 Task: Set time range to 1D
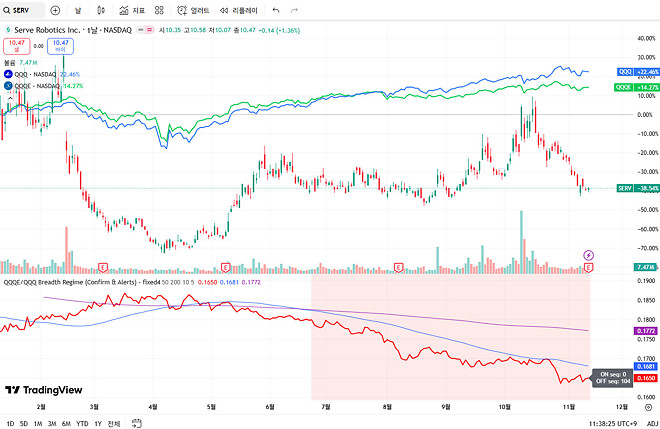10,424
